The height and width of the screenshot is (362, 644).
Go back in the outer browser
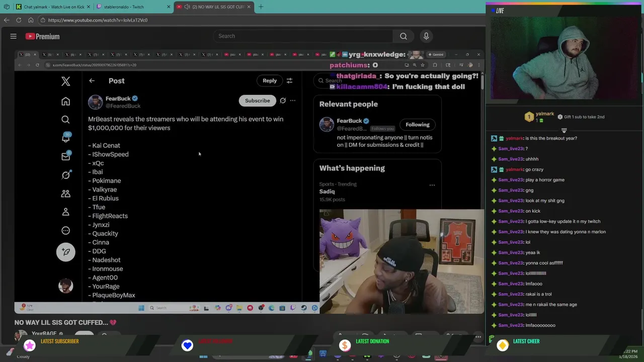point(7,20)
